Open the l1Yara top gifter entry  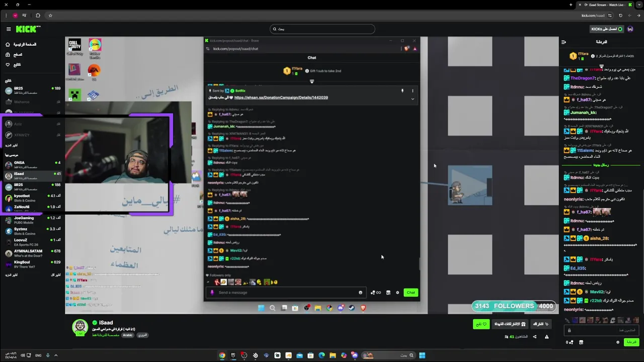click(x=579, y=55)
